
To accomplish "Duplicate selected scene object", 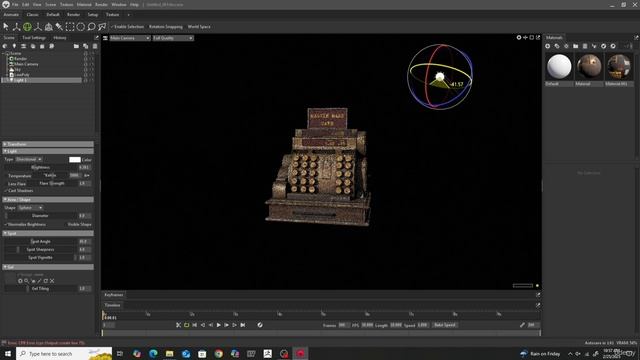I will [86, 46].
